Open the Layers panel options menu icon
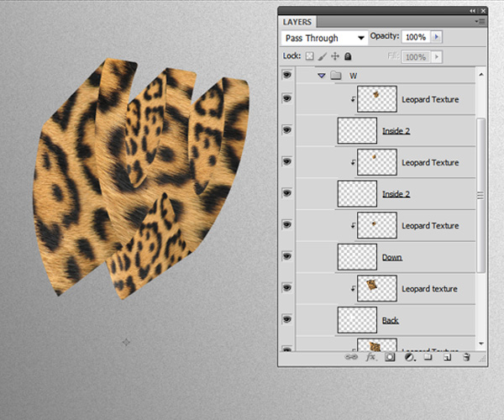 (480, 22)
